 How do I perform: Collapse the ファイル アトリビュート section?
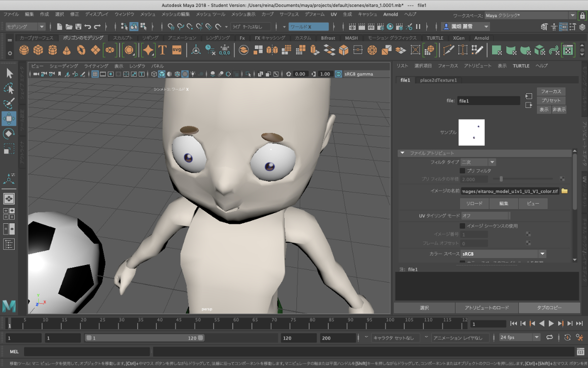402,153
